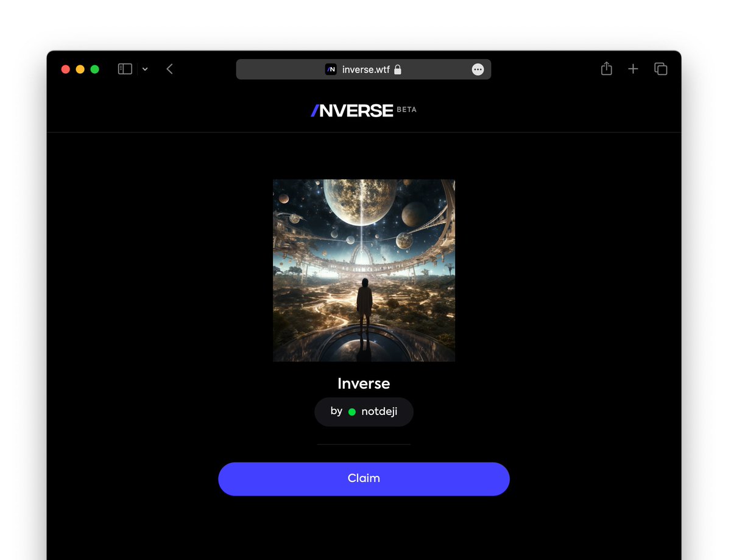This screenshot has height=560, width=731.
Task: Maximize the window with green button
Action: (x=94, y=69)
